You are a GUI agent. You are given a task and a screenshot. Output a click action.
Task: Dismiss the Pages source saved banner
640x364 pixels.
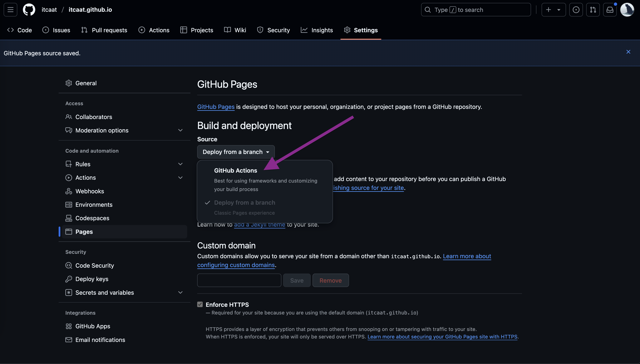[628, 52]
